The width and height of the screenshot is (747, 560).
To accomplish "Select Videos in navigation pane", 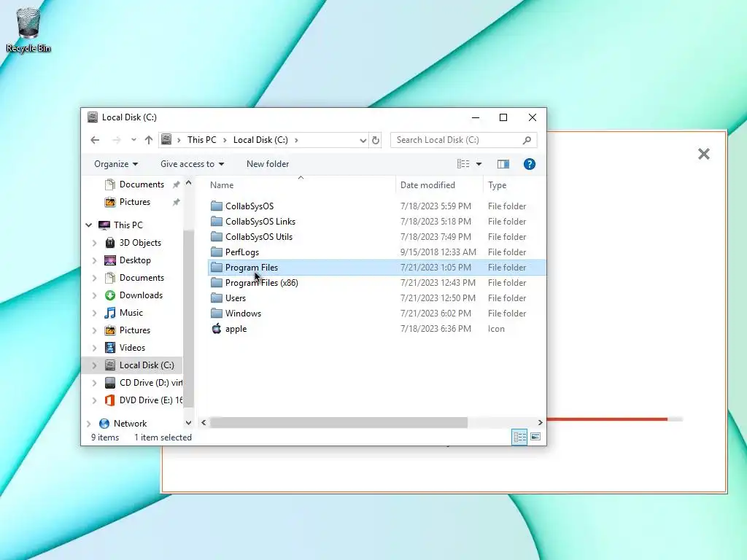I will (x=132, y=348).
